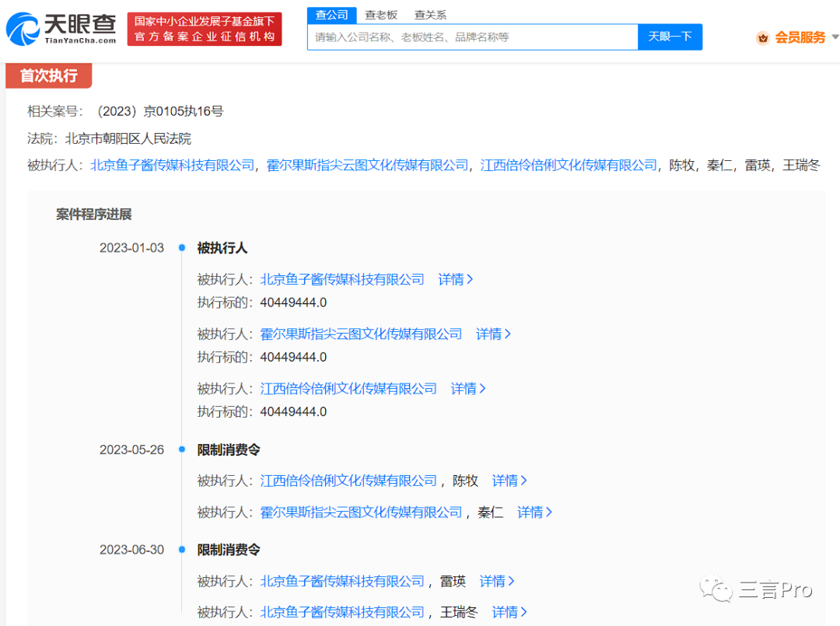View 详情 for 北京鱼子酱传媒 under 2023-01-03

455,279
